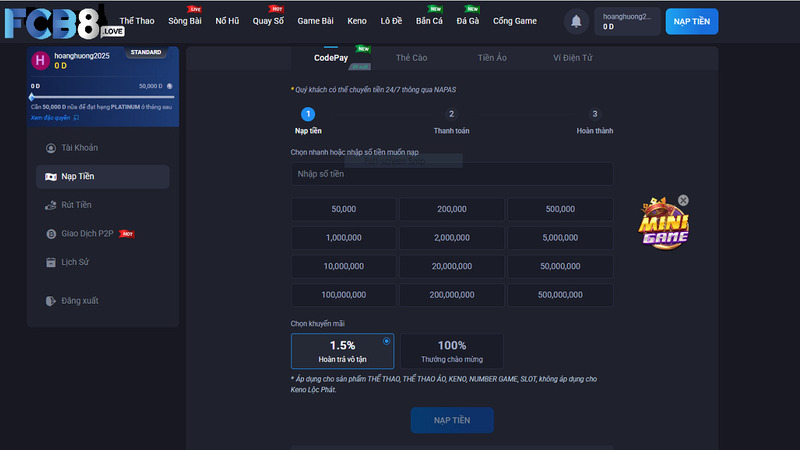Open Sòng Bài menu
The width and height of the screenshot is (800, 450).
click(x=185, y=21)
